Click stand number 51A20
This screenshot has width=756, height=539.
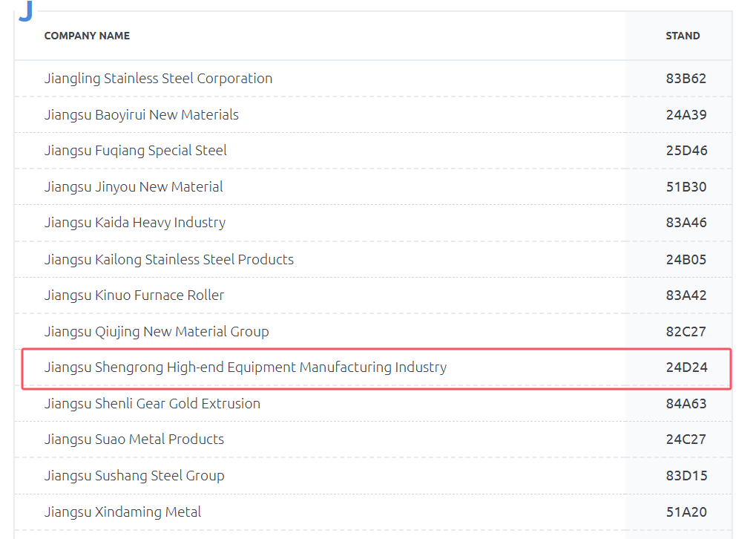(x=686, y=512)
